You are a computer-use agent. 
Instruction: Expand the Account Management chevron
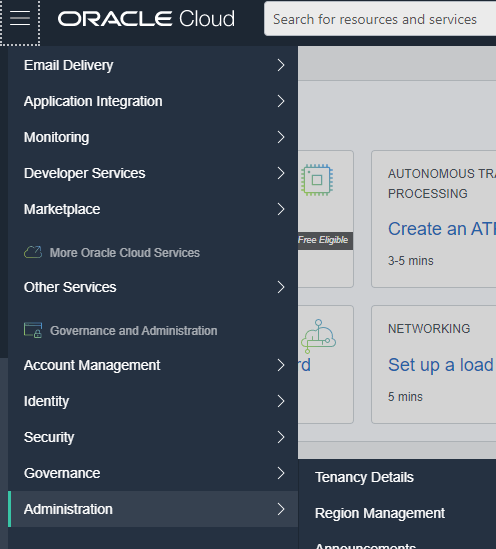[x=281, y=366]
